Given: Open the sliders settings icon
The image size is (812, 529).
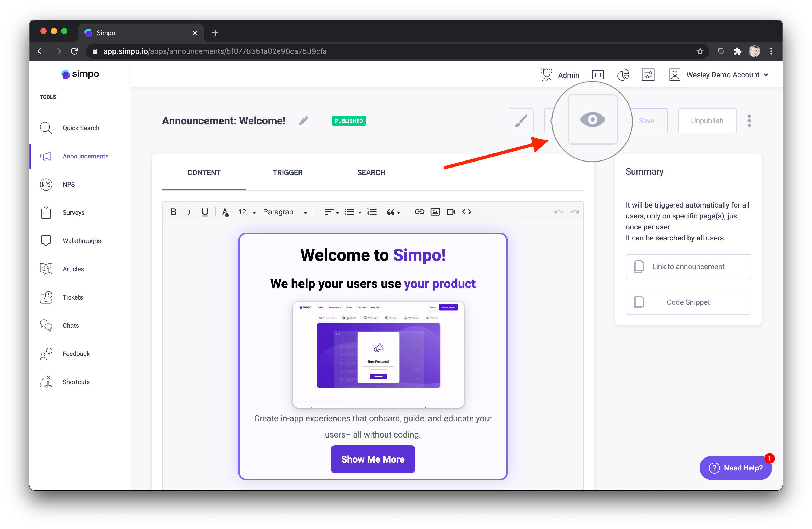Looking at the screenshot, I should click(x=648, y=75).
